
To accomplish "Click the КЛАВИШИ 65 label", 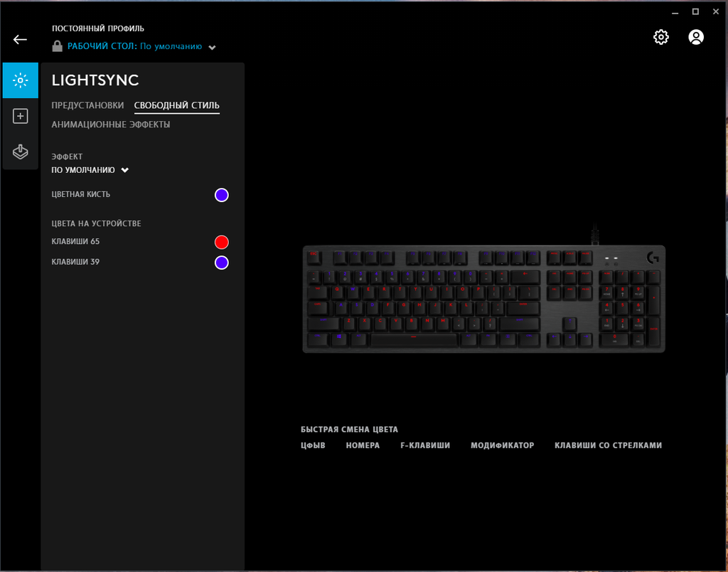I will [x=75, y=241].
